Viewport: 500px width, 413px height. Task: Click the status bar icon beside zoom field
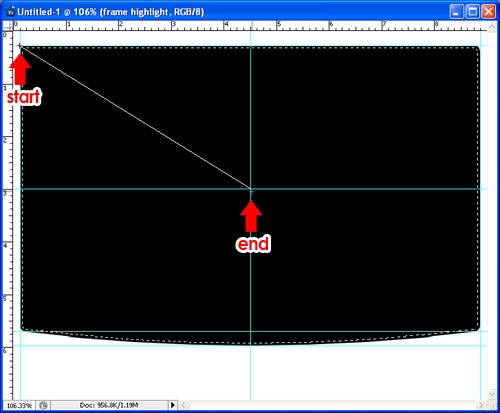coord(43,405)
